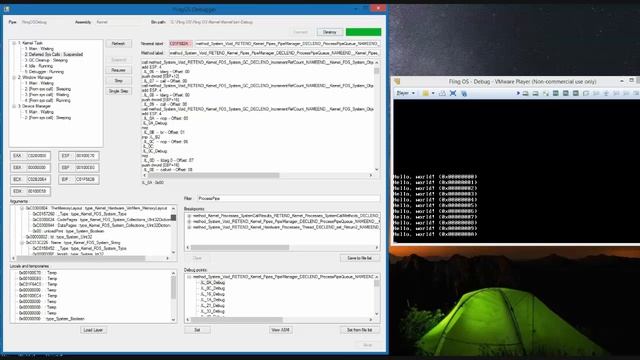Click the Refresh button in the debugger
Image resolution: width=640 pixels, height=360 pixels.
tap(118, 44)
